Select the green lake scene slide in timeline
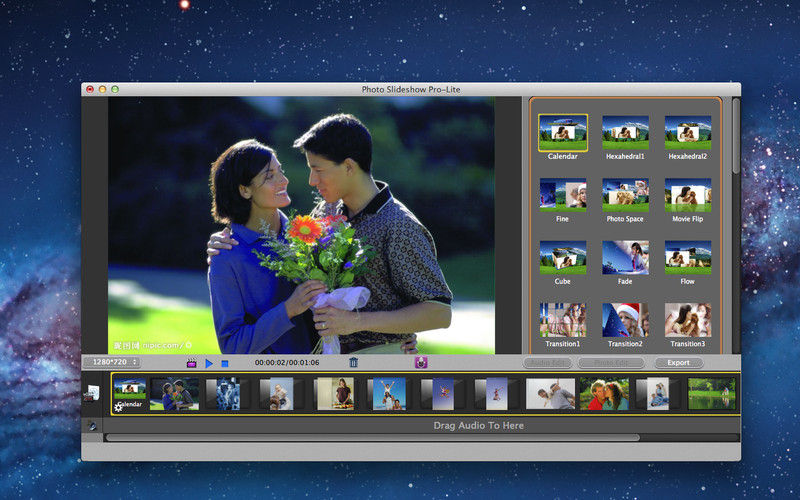The height and width of the screenshot is (500, 800). coord(712,393)
